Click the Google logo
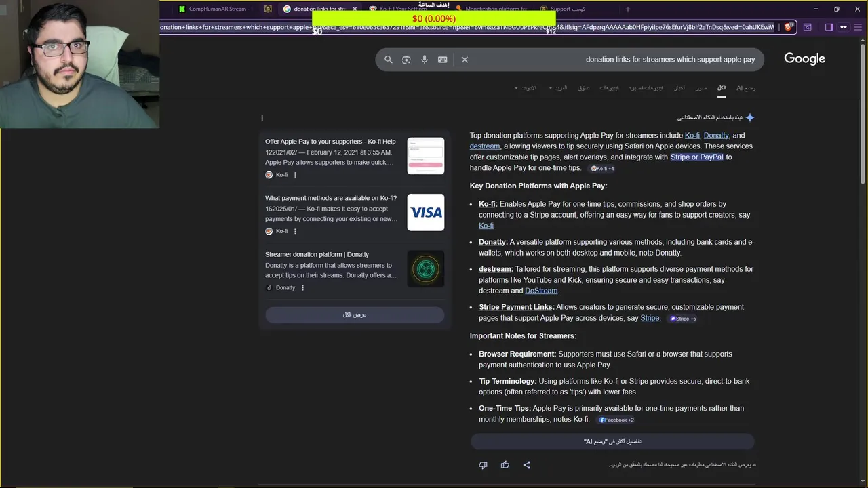 (x=804, y=59)
